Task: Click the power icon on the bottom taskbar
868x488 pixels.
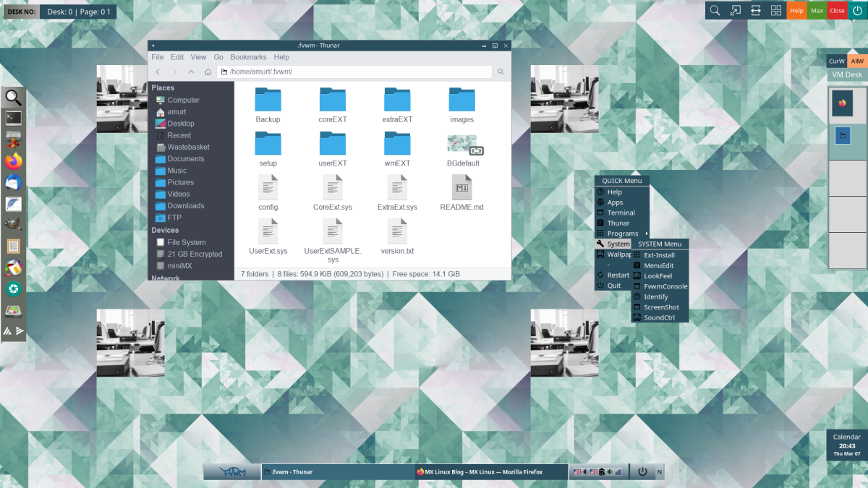Action: pyautogui.click(x=642, y=472)
